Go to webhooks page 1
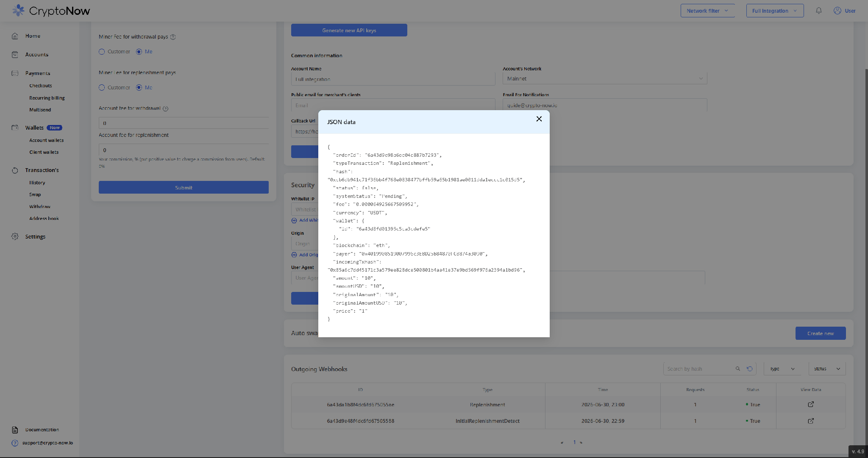 (x=575, y=442)
